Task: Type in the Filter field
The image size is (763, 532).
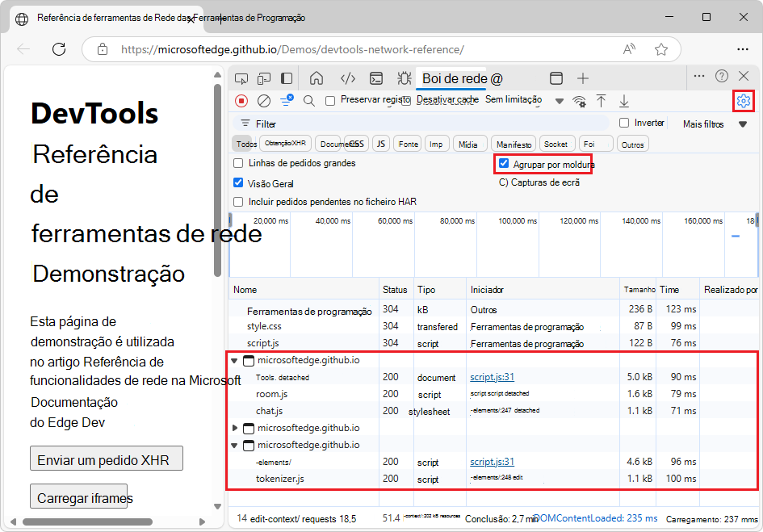Action: [x=363, y=124]
